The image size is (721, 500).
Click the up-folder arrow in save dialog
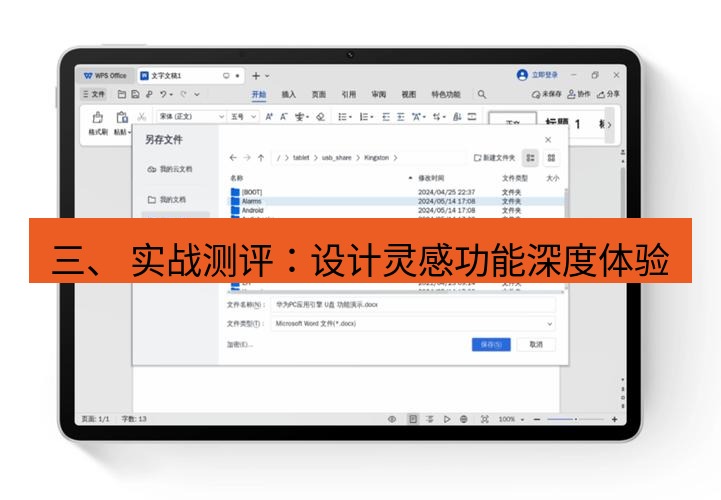pos(261,158)
